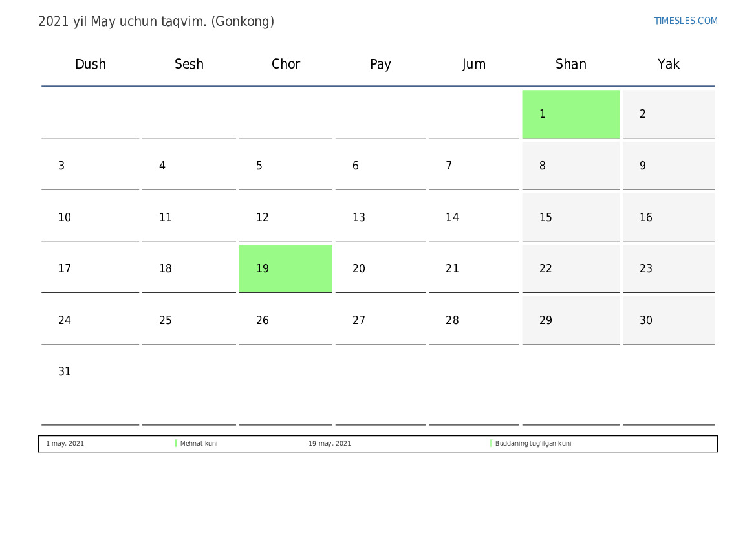Click the 'Buddaning tug'ilgan kuni' holiday label
This screenshot has height=535, width=756.
[533, 443]
